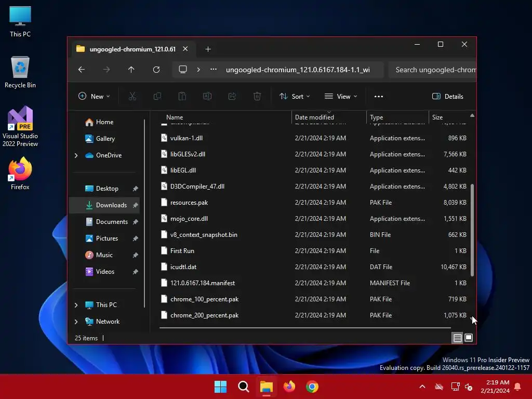Select the resources.pak file

tap(314, 203)
